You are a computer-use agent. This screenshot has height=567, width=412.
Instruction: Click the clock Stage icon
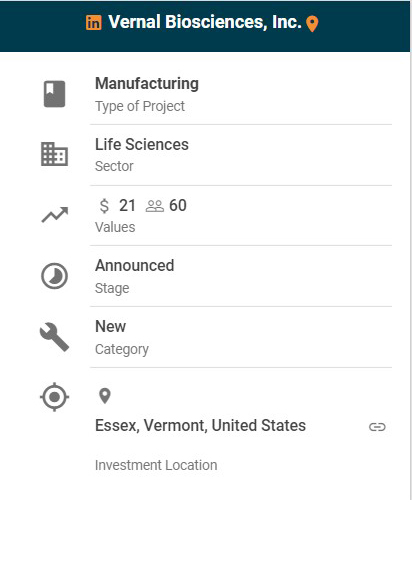tap(54, 276)
